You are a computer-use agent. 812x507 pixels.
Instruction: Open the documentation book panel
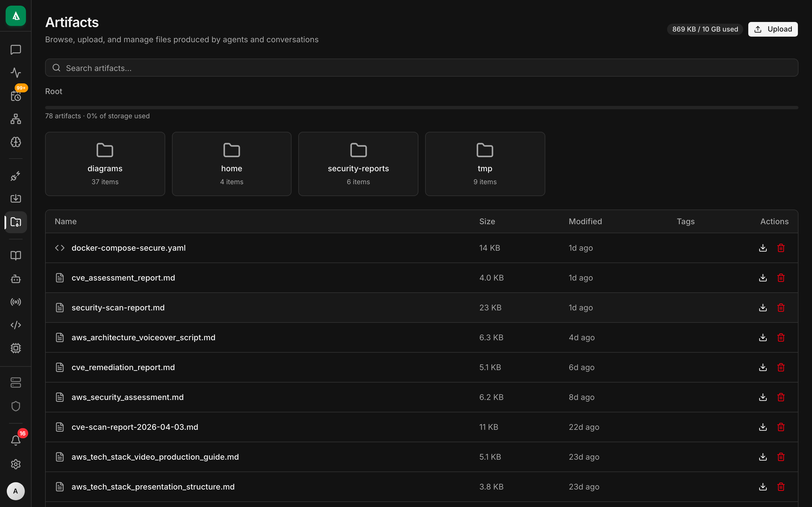(x=16, y=255)
